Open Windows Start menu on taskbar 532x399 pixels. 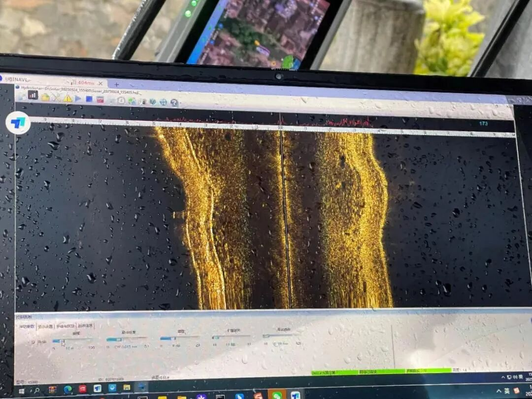[x=22, y=390]
